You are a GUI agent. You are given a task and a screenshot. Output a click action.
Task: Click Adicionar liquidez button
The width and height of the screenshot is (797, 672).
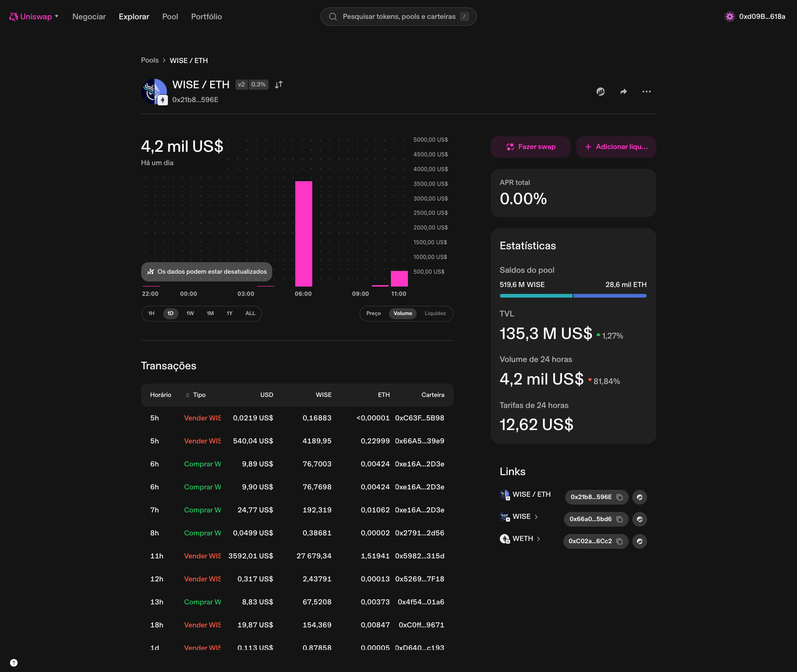pos(616,147)
